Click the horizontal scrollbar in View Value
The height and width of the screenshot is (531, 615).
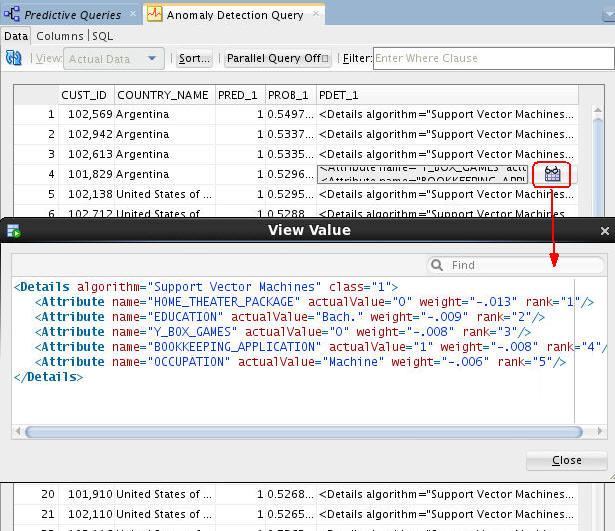[x=300, y=432]
